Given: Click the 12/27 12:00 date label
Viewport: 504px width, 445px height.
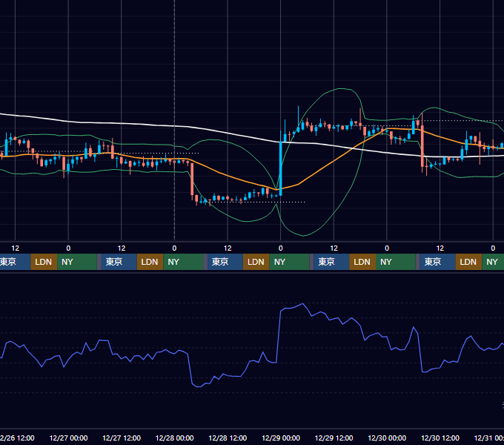Looking at the screenshot, I should pyautogui.click(x=122, y=438).
